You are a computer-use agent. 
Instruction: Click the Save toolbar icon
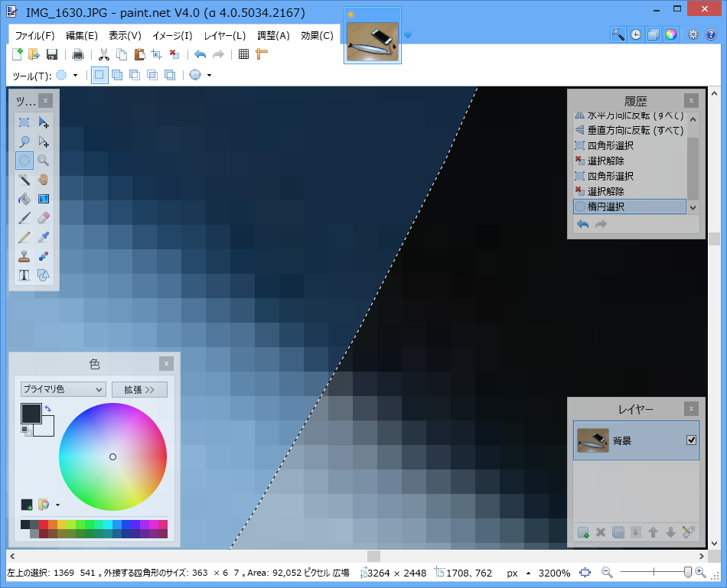[52, 55]
